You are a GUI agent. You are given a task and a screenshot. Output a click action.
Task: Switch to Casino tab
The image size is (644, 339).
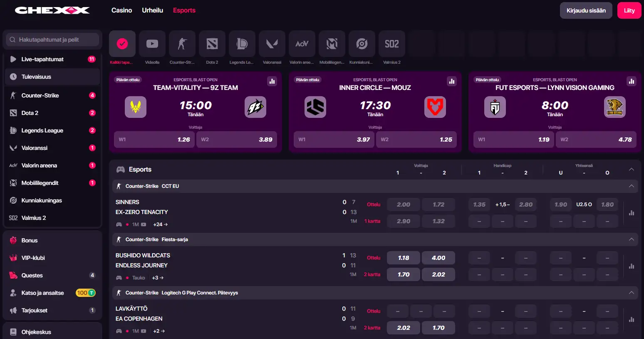click(121, 10)
